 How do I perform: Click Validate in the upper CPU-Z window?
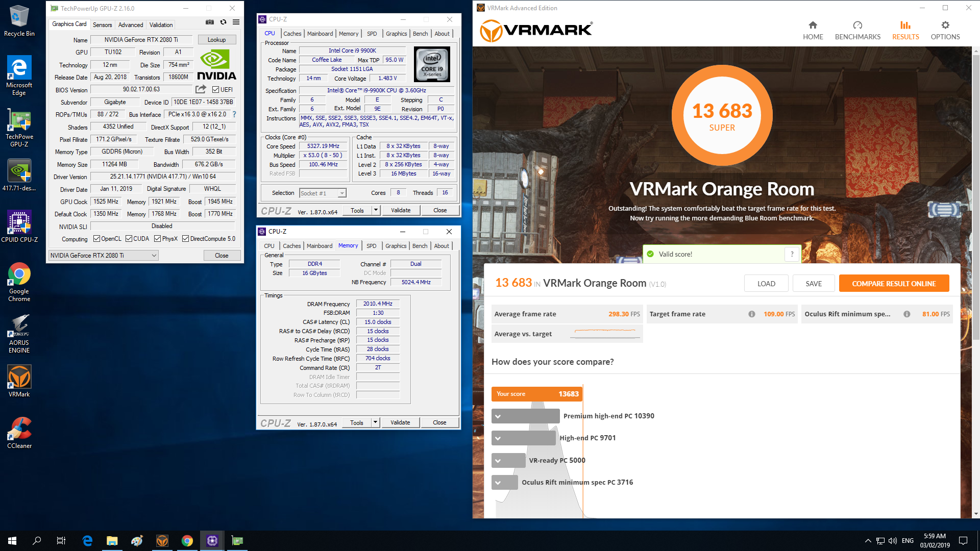[x=401, y=210]
